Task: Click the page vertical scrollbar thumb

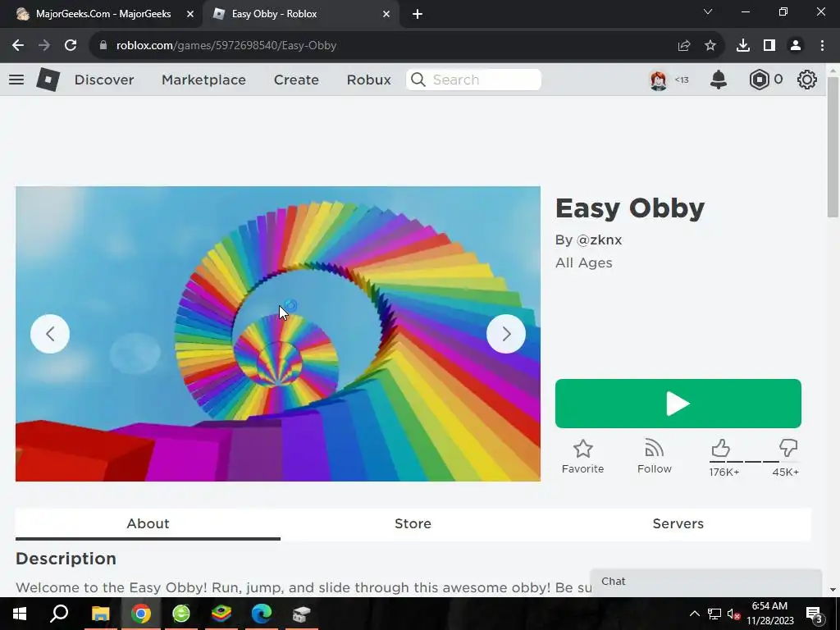Action: [833, 147]
